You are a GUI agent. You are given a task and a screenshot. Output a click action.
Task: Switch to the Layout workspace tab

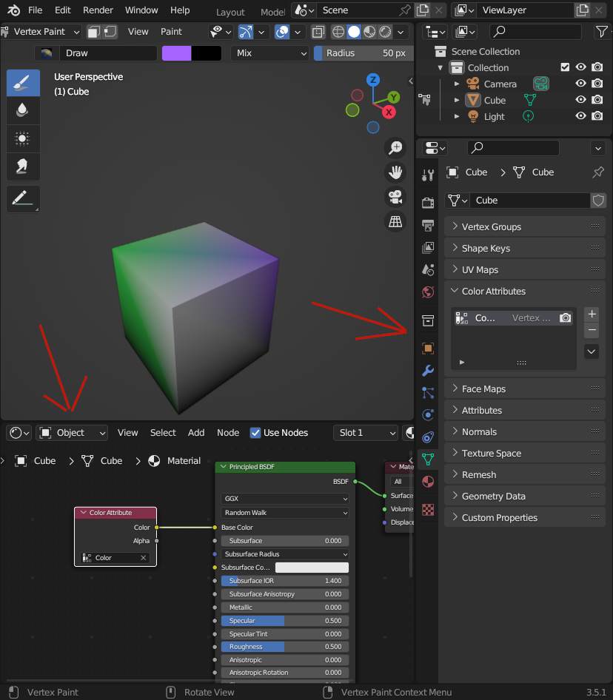[x=230, y=12]
